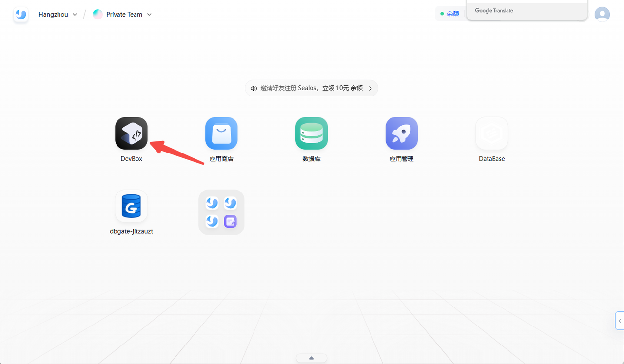Launch the DataEase app icon

[x=492, y=133]
